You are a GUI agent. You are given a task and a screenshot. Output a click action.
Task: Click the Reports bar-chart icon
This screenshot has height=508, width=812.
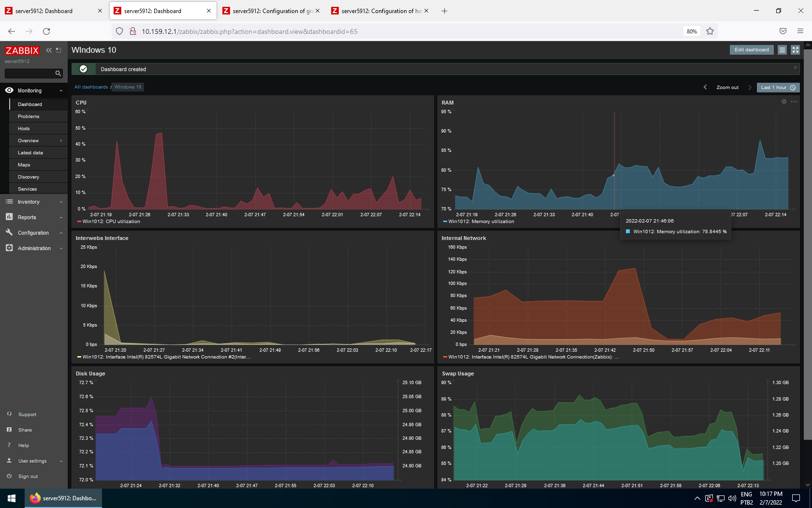click(x=9, y=217)
